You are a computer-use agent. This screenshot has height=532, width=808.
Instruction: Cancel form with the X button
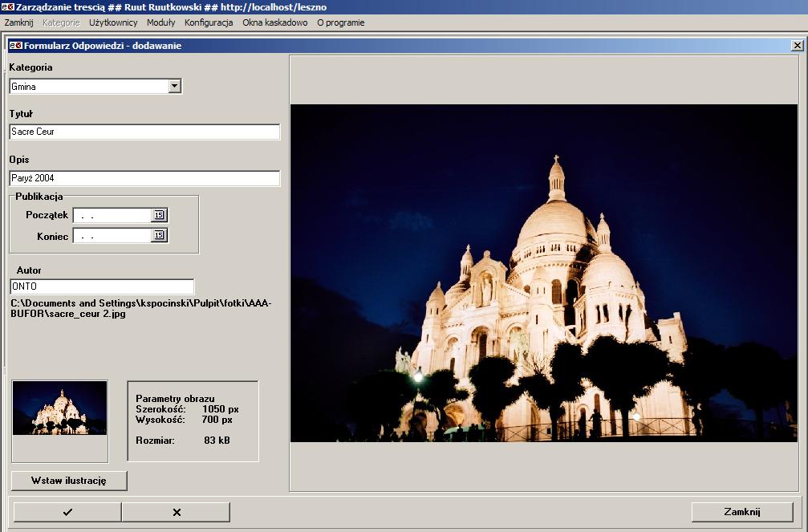(177, 512)
